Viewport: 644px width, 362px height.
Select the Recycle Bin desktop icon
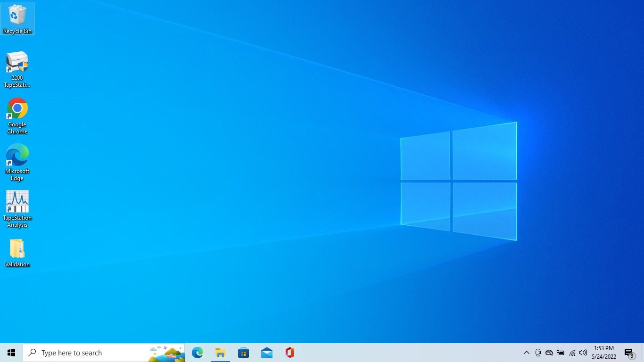[17, 19]
